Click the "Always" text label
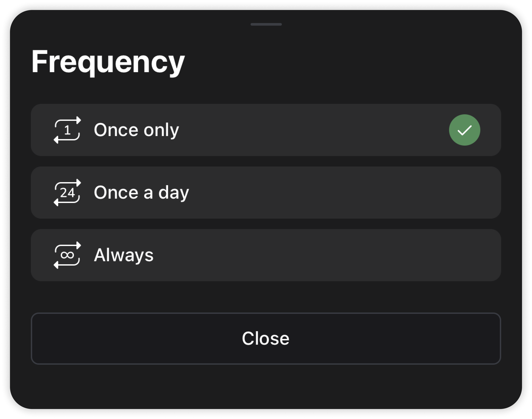The height and width of the screenshot is (419, 532). [124, 255]
